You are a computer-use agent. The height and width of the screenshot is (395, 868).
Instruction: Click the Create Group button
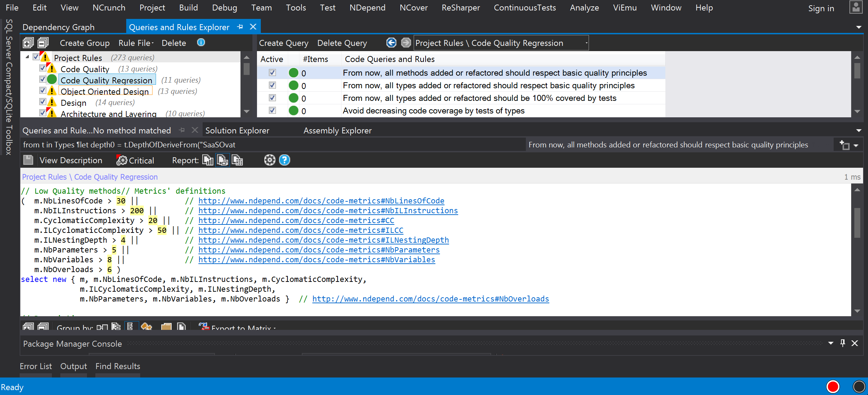[x=85, y=43]
